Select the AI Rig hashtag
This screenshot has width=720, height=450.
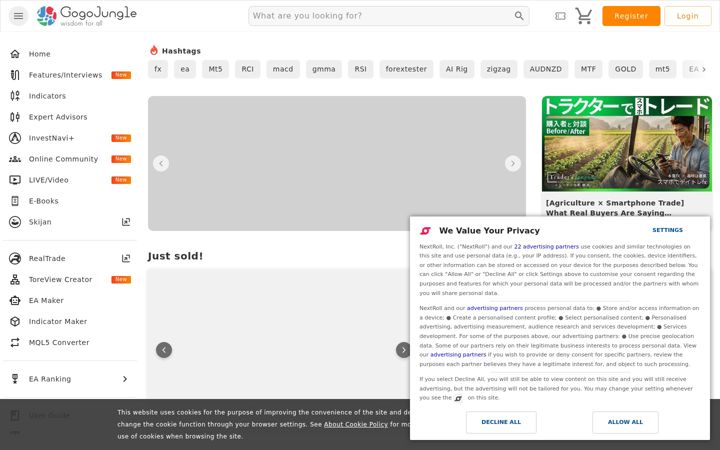point(456,69)
